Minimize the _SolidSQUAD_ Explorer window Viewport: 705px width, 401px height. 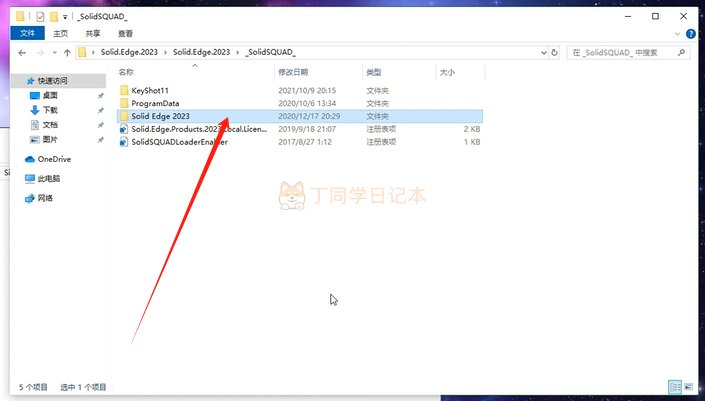tap(628, 16)
